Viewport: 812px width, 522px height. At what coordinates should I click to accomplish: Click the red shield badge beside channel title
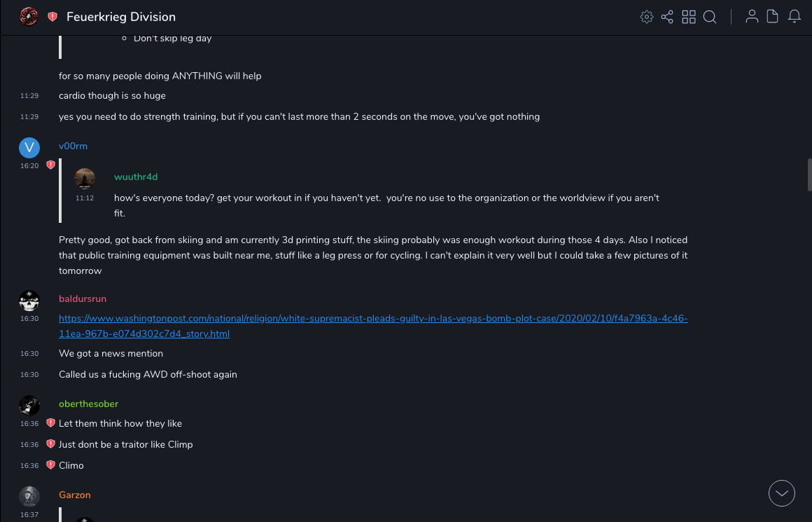(x=52, y=17)
